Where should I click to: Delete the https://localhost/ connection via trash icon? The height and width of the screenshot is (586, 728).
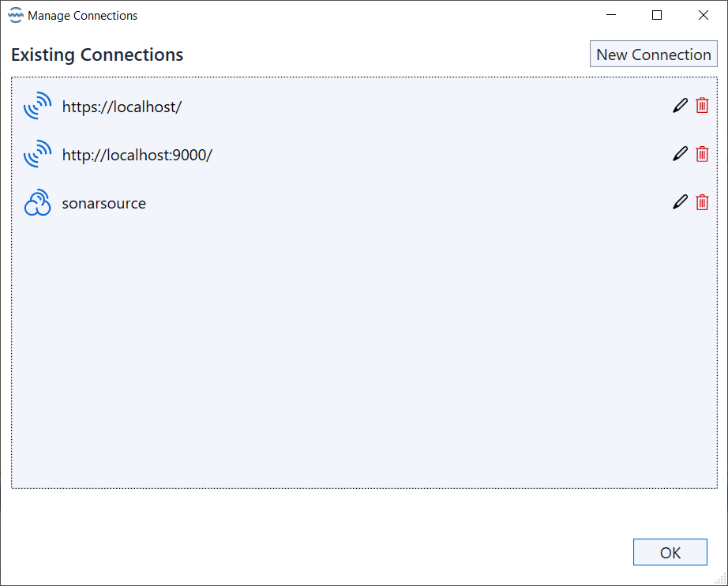coord(702,105)
